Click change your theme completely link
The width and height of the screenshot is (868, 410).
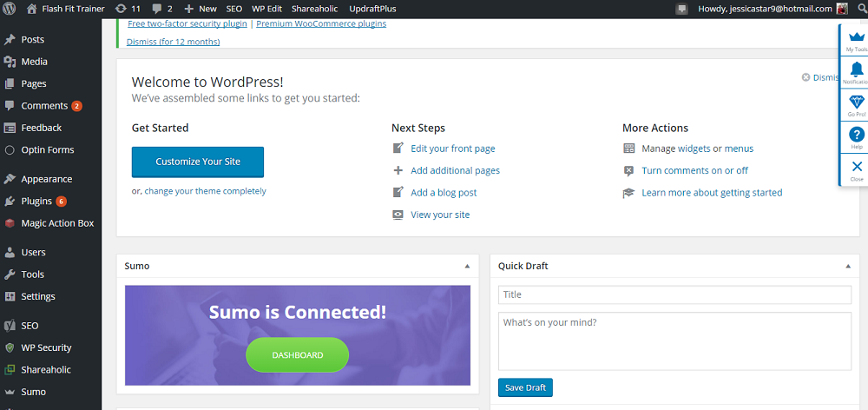(206, 191)
